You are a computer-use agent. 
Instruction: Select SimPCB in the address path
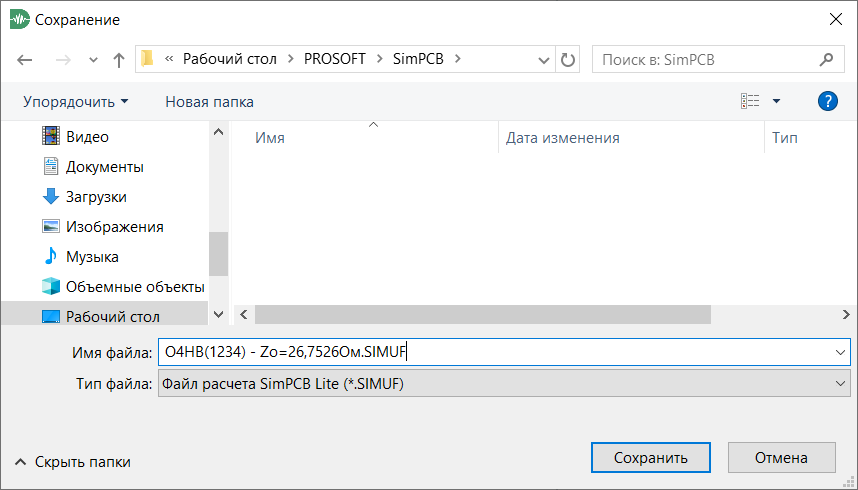coord(418,59)
